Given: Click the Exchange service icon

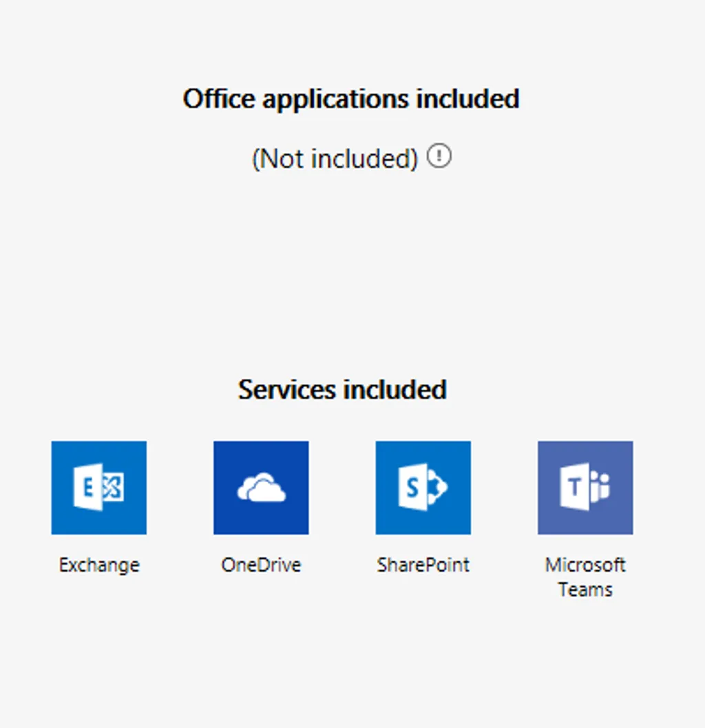Looking at the screenshot, I should coord(99,488).
